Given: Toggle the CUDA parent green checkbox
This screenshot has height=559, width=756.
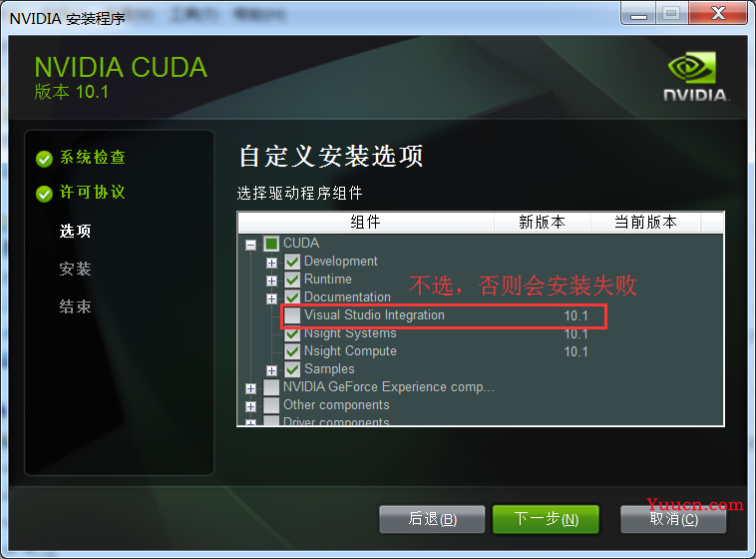Looking at the screenshot, I should point(271,244).
